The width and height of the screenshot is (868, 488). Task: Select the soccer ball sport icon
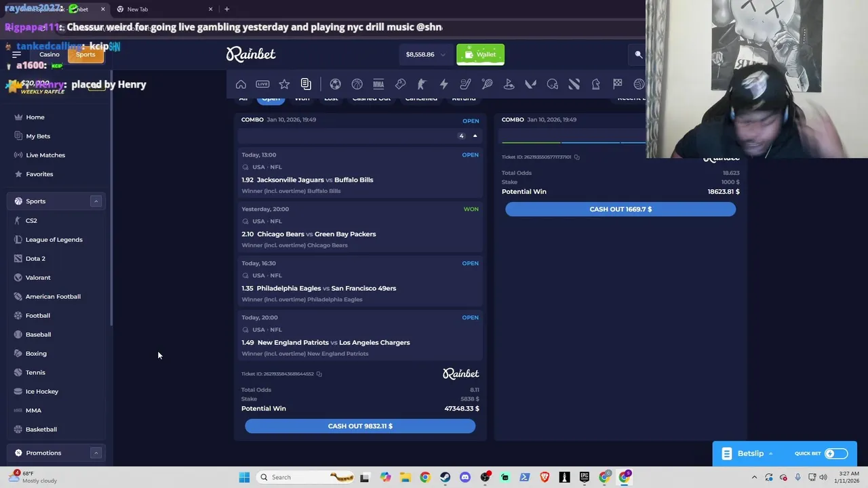click(335, 84)
